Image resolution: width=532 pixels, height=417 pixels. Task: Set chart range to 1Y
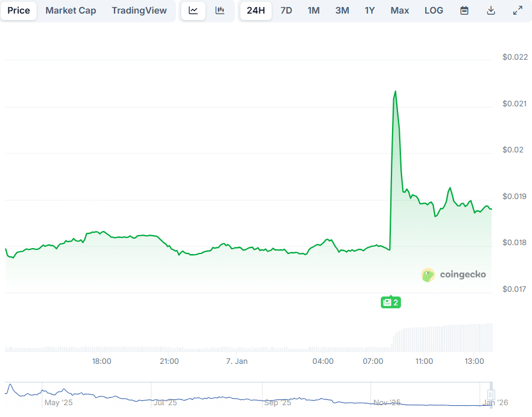370,11
